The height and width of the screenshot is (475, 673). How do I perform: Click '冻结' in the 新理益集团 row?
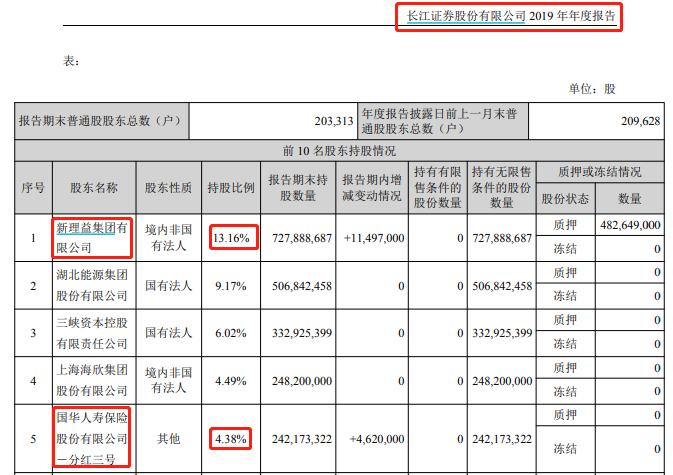(x=565, y=249)
